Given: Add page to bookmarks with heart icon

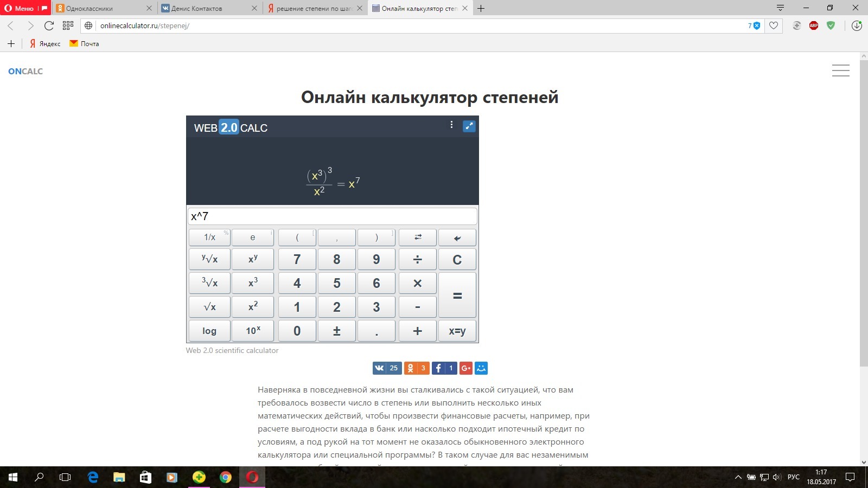Looking at the screenshot, I should [x=774, y=25].
